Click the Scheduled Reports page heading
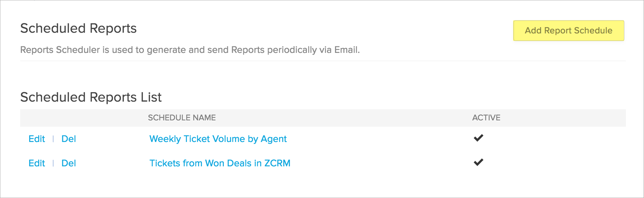Image resolution: width=644 pixels, height=198 pixels. pos(79,29)
